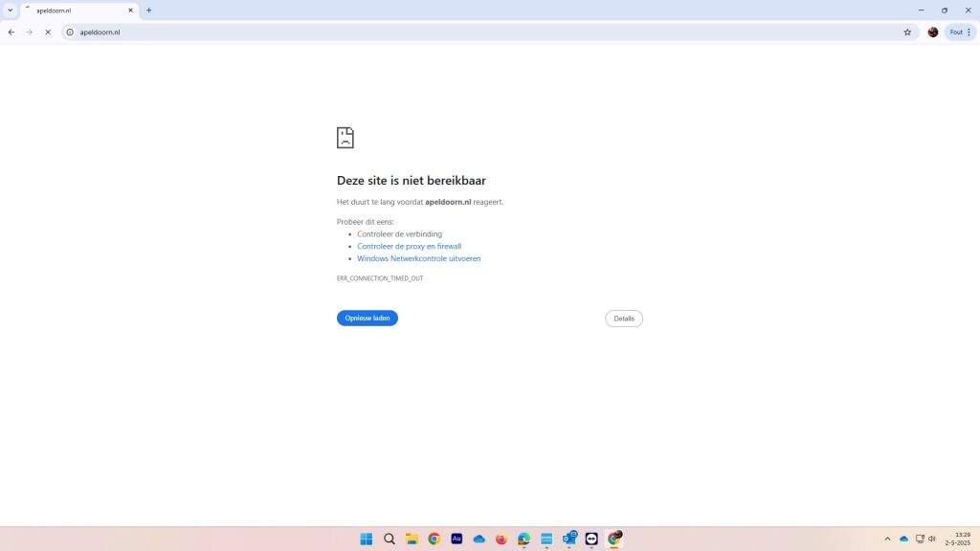This screenshot has width=980, height=551.
Task: Open Outlook from the taskbar
Action: (569, 539)
